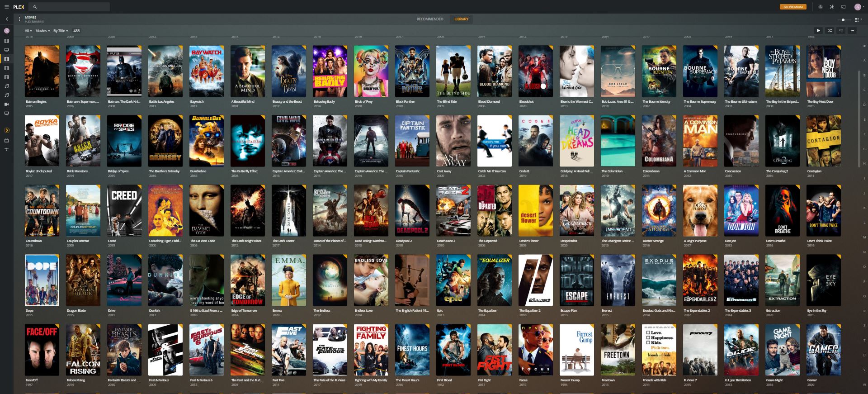Open the Dunkirk poster
The height and width of the screenshot is (394, 868).
coord(165,280)
